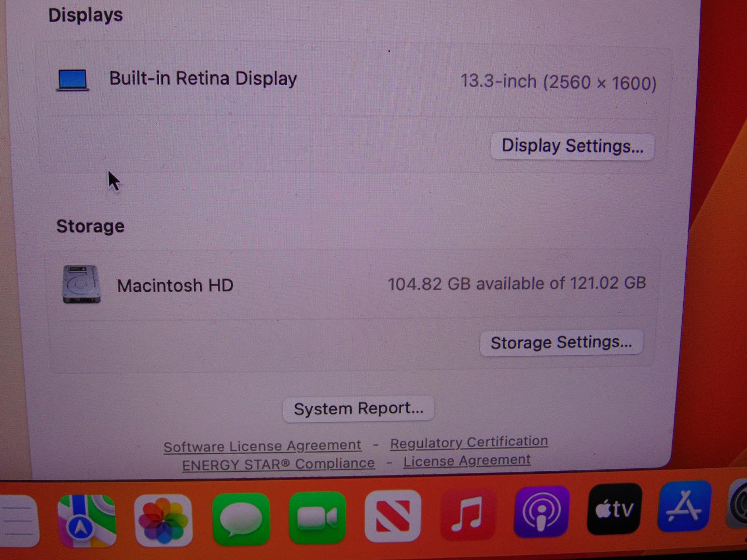Open the App Store from the Dock
The image size is (747, 560).
685,507
